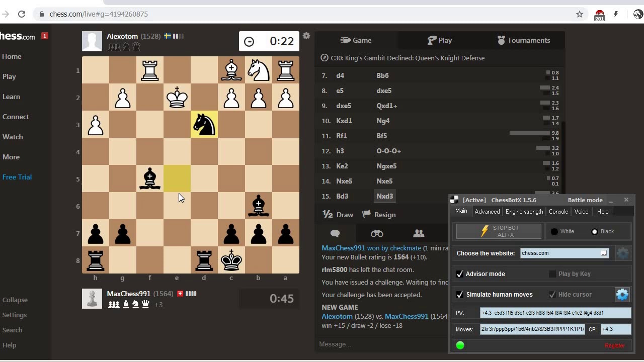Select the white bishop on c1
Screen dimensions: 644x362
(x=231, y=70)
